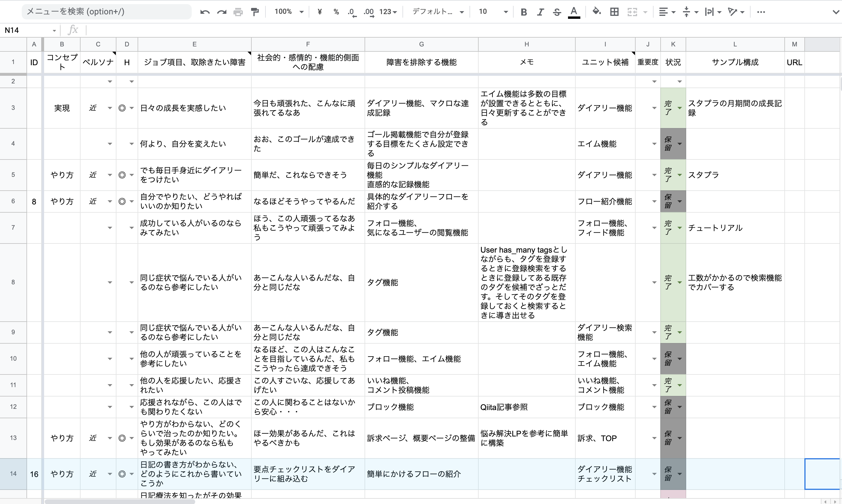The width and height of the screenshot is (842, 504).
Task: Toggle strikethrough formatting
Action: tap(557, 12)
